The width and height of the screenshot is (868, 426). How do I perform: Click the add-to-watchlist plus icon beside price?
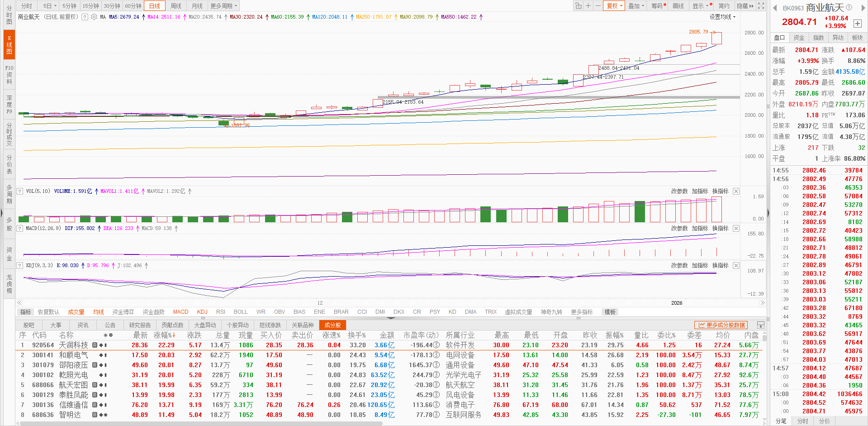pyautogui.click(x=857, y=24)
